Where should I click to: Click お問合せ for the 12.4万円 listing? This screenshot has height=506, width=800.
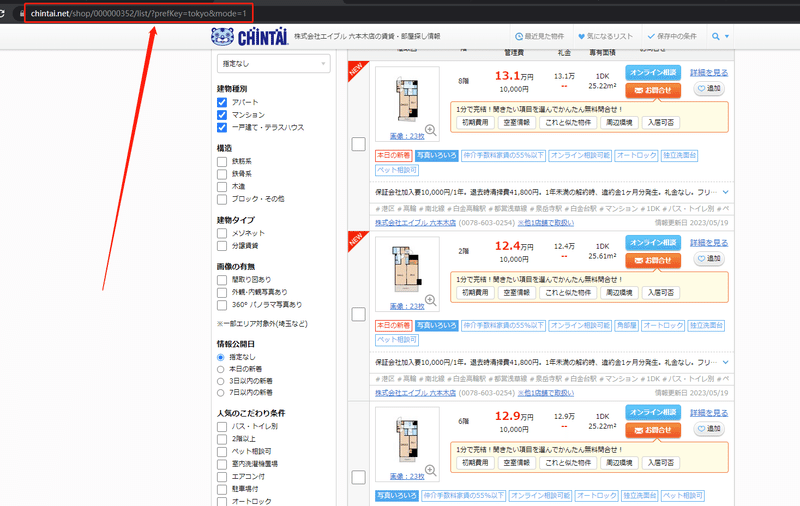653,260
